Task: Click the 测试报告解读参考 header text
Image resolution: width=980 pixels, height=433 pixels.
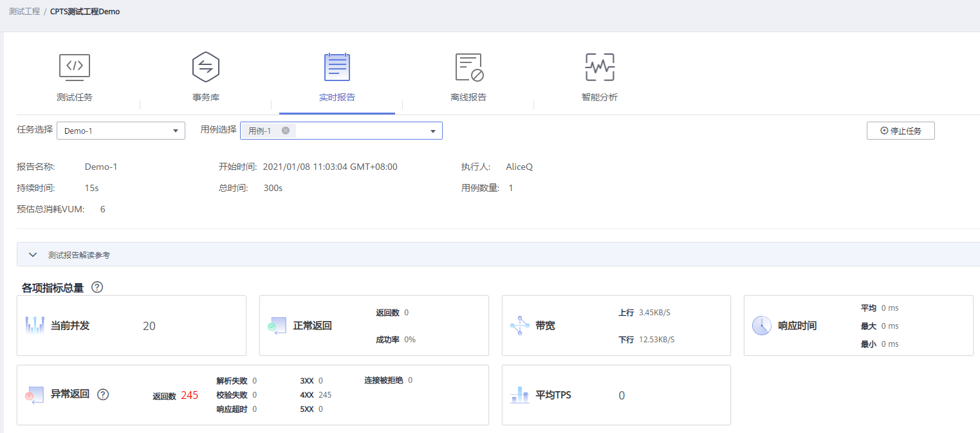Action: pyautogui.click(x=79, y=255)
